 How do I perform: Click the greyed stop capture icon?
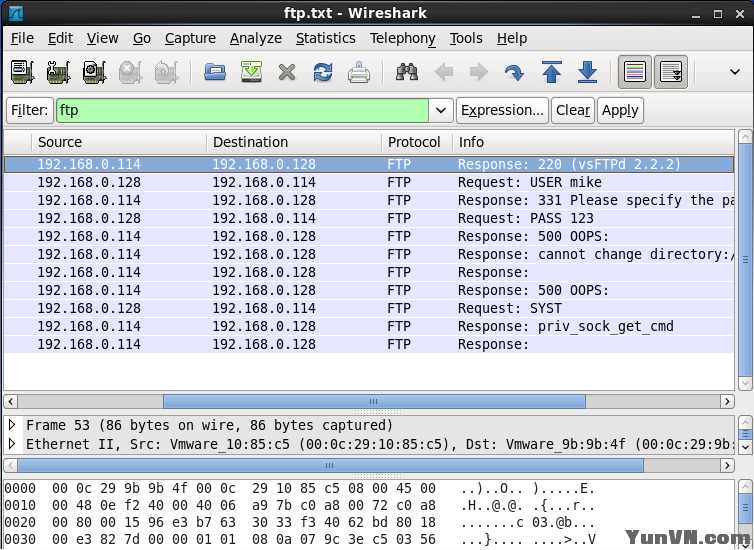click(x=130, y=73)
